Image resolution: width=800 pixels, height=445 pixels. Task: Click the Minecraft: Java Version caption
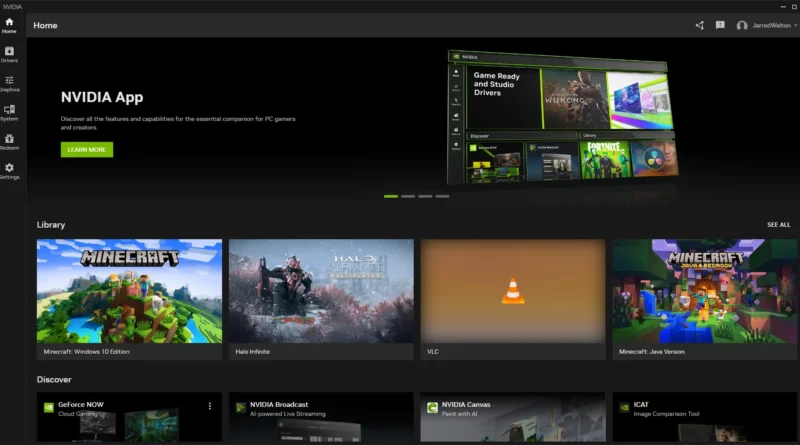[x=652, y=352]
